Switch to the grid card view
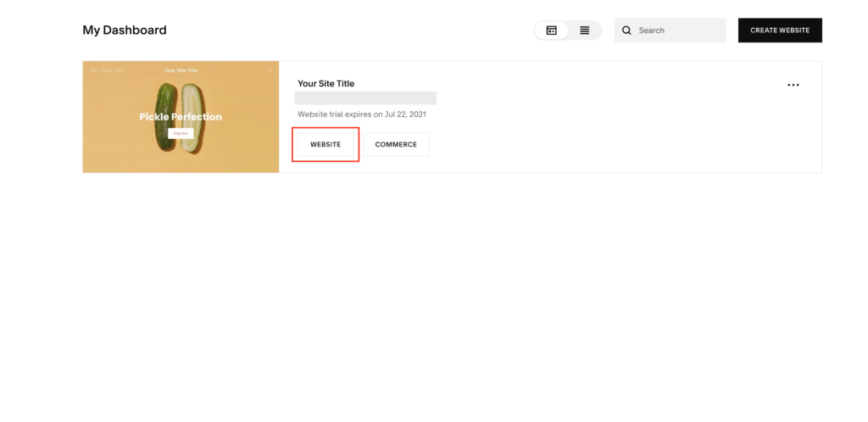This screenshot has height=422, width=868. point(551,31)
